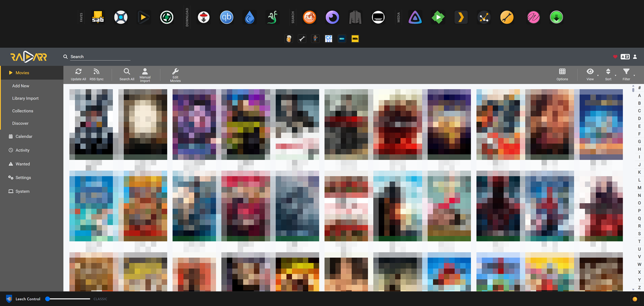The width and height of the screenshot is (644, 306).
Task: Click the Leech Control shield logo
Action: tap(9, 299)
